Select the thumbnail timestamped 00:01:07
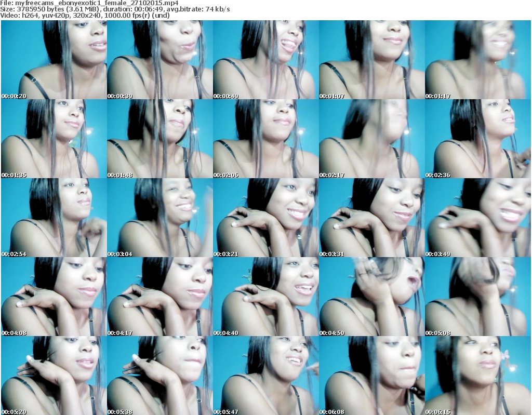Image resolution: width=532 pixels, height=415 pixels. coord(371,60)
